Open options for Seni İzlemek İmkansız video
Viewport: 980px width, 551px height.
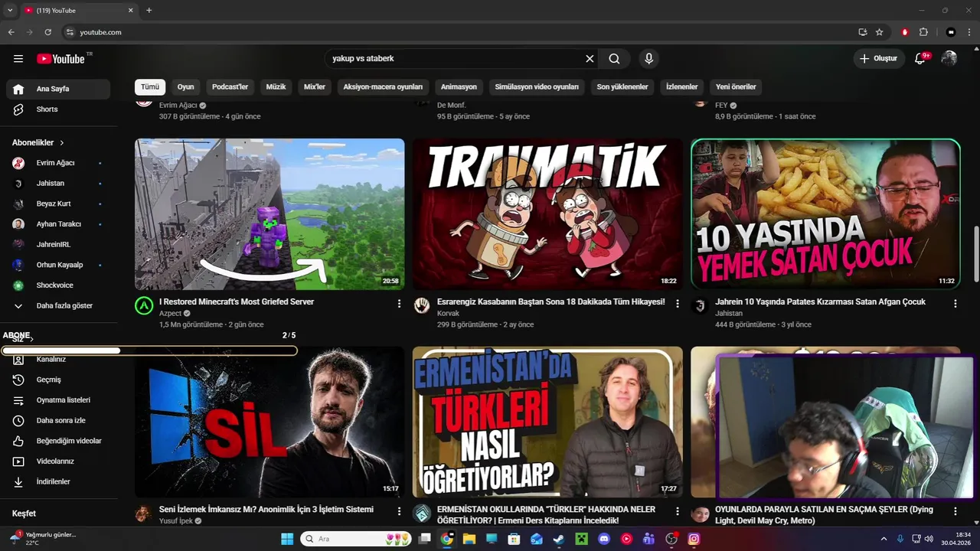[x=399, y=511]
